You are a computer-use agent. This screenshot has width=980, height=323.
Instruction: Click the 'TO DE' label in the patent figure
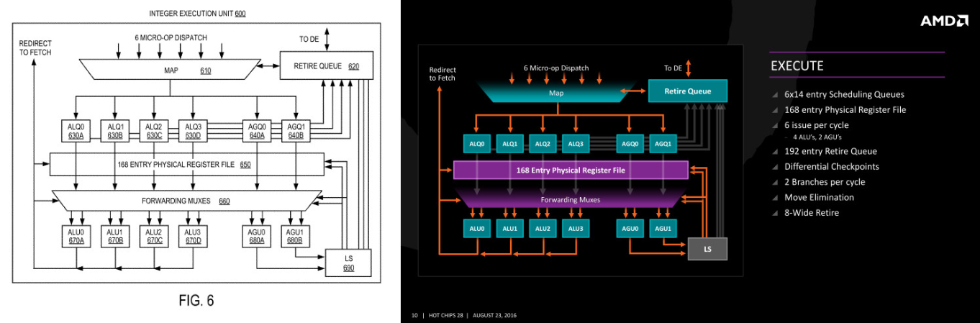pyautogui.click(x=309, y=38)
